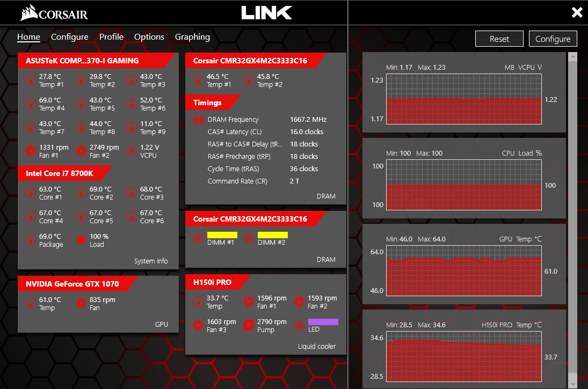Close the Corsair Link window
The image size is (588, 389).
(x=577, y=13)
